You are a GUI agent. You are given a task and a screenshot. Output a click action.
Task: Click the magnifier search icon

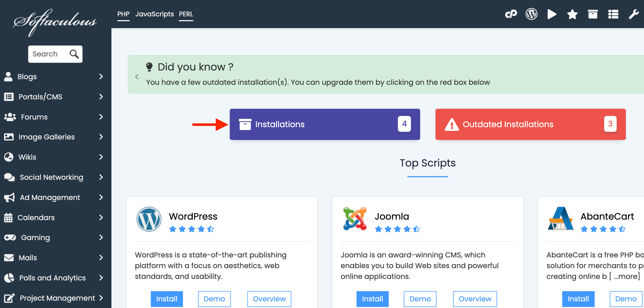tap(74, 54)
